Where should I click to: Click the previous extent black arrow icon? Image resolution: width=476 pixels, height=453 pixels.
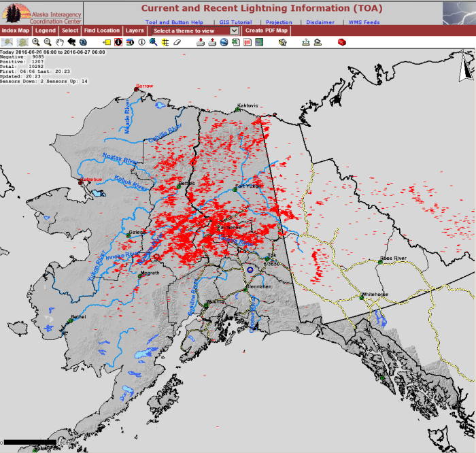point(71,42)
